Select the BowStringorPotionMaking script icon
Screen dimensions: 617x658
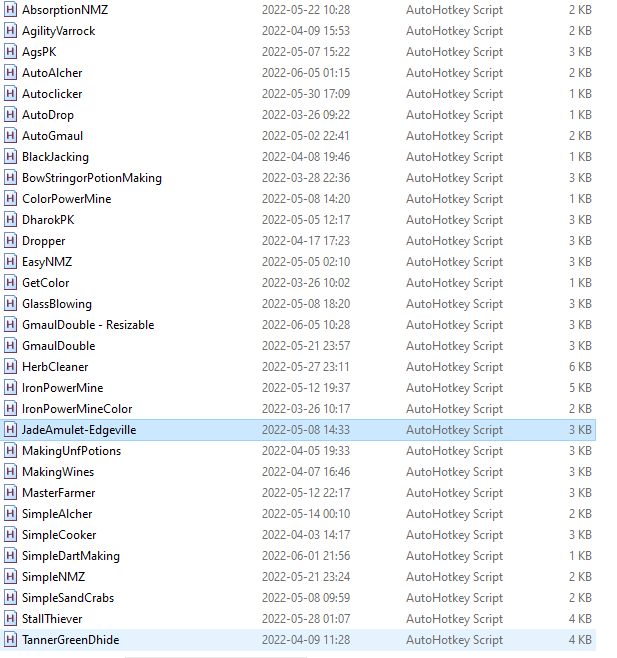pos(10,177)
